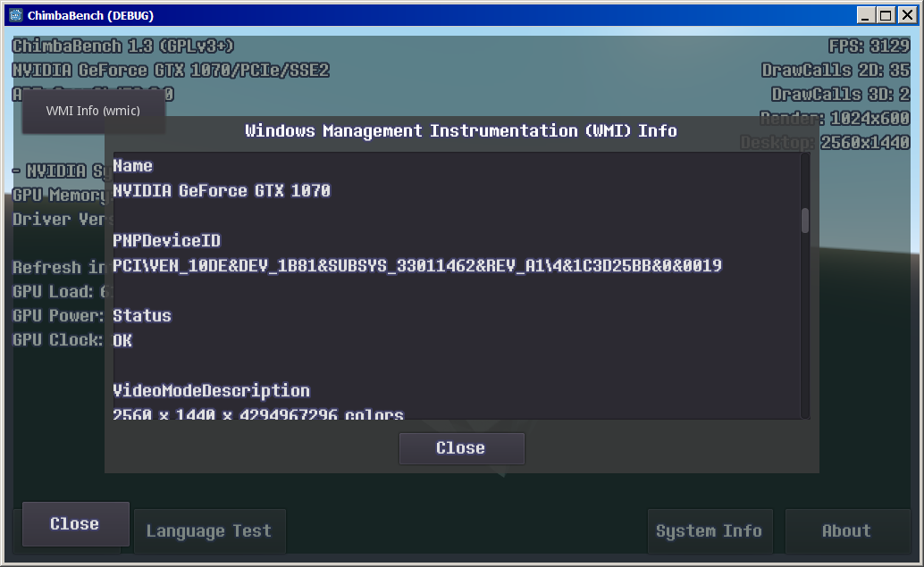The width and height of the screenshot is (924, 567).
Task: Open the About button
Action: (847, 531)
